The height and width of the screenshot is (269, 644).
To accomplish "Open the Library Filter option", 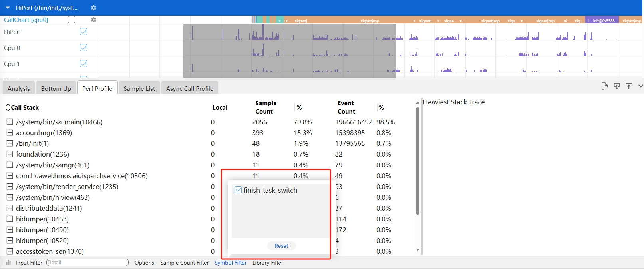I will tap(268, 263).
